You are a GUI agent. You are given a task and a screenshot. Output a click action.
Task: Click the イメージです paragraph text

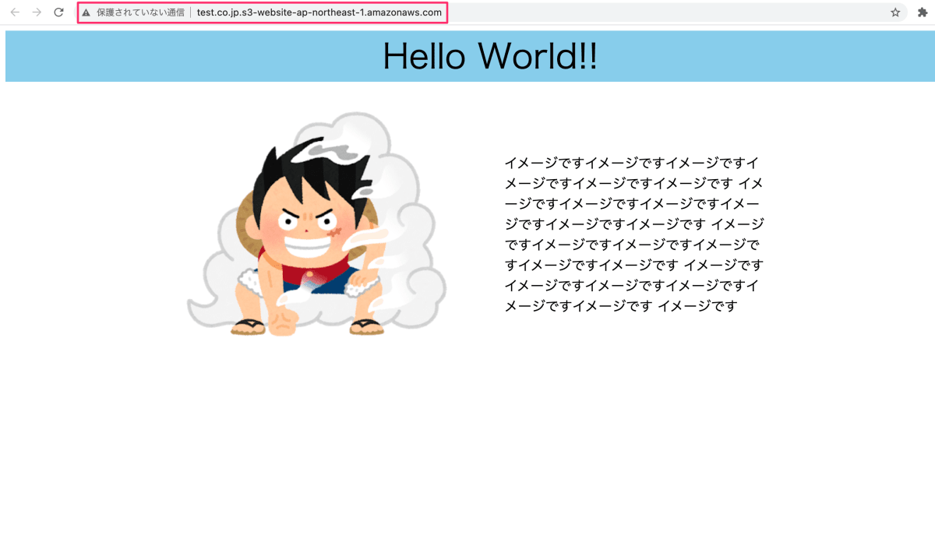coord(633,234)
